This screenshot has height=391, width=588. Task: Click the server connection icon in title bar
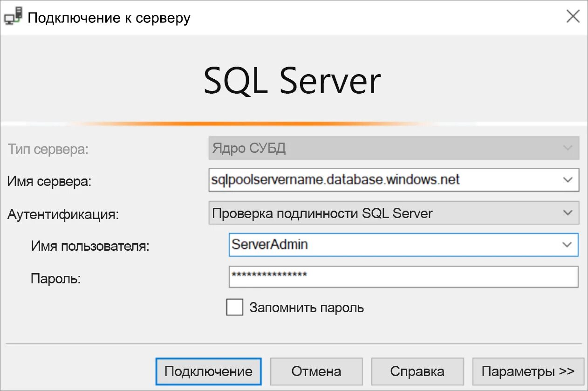(13, 17)
